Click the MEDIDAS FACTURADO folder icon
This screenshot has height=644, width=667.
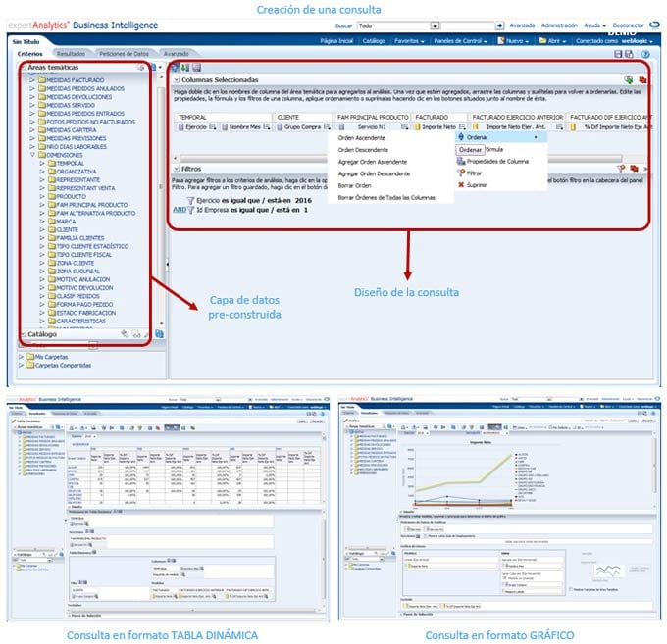tap(41, 80)
